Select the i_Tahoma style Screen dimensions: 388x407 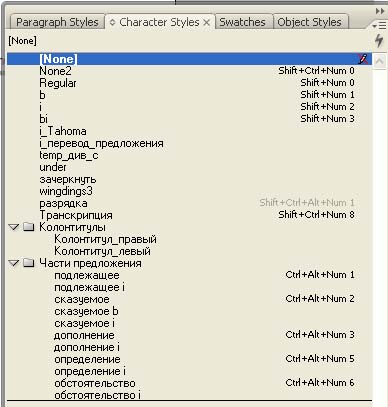pos(189,131)
